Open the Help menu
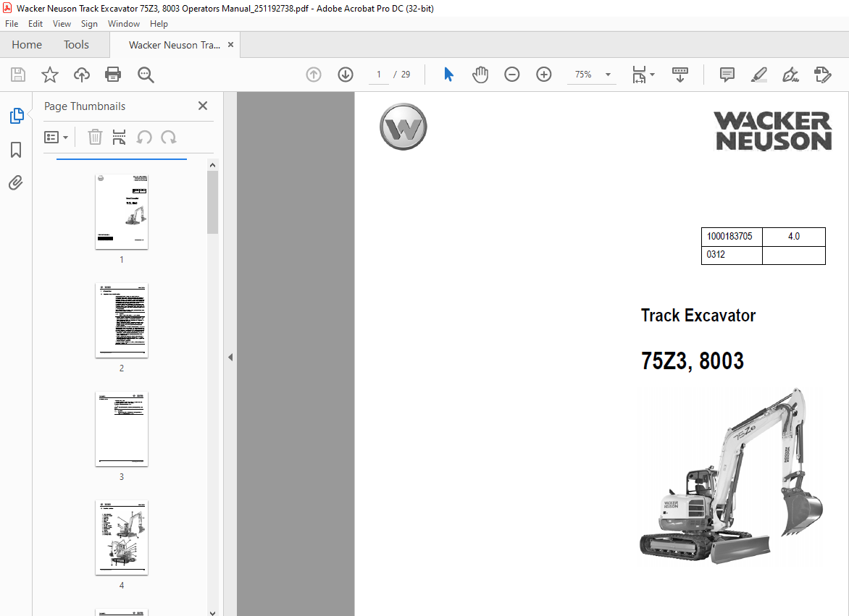This screenshot has width=849, height=616. tap(159, 24)
